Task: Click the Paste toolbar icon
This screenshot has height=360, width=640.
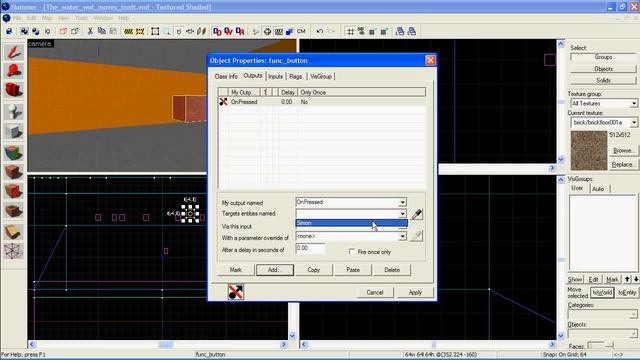Action: tap(113, 31)
